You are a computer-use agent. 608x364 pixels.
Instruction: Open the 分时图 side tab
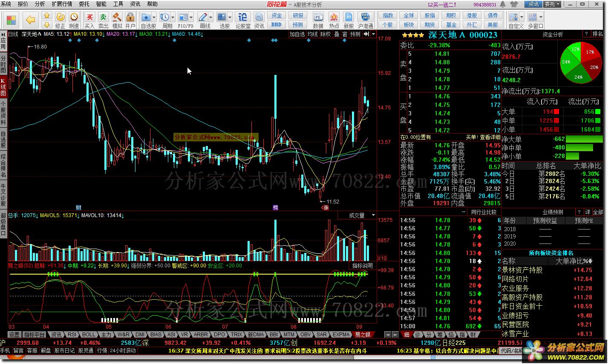pos(3,64)
